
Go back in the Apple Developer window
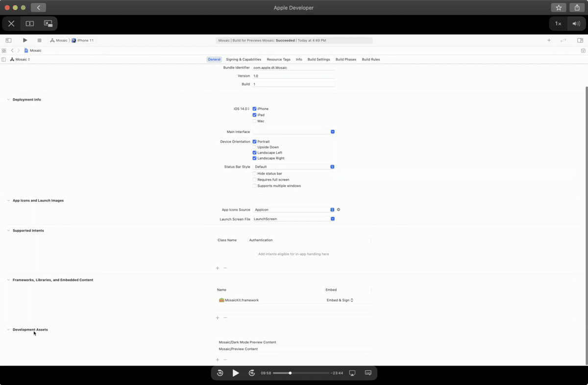[x=38, y=7]
